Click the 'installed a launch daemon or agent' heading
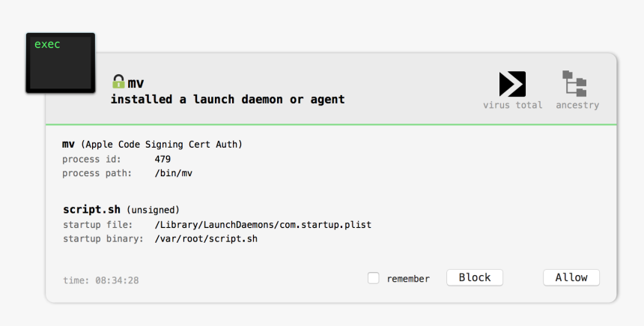This screenshot has height=326, width=644. (x=228, y=100)
